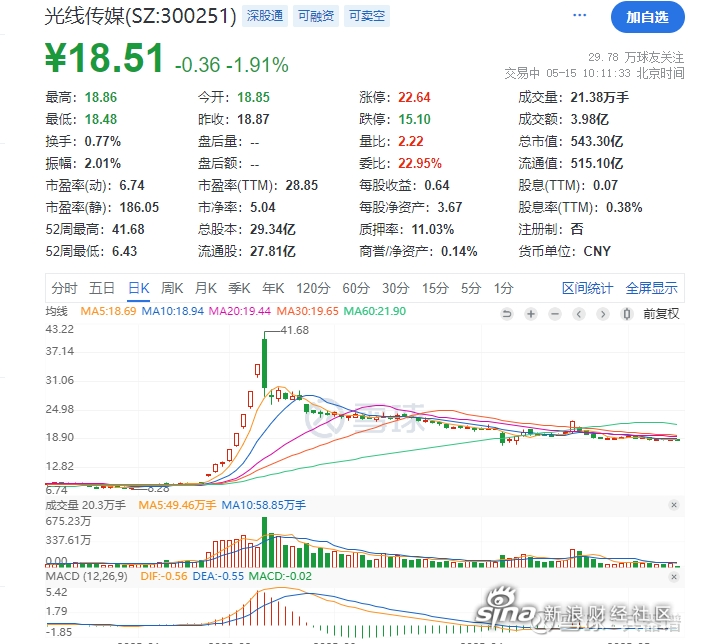
Task: Move chart left with the left arrow icon
Action: 579,314
